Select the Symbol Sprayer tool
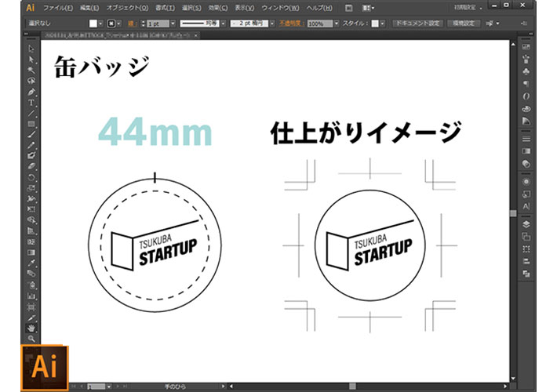Image resolution: width=557 pixels, height=392 pixels. pyautogui.click(x=31, y=285)
